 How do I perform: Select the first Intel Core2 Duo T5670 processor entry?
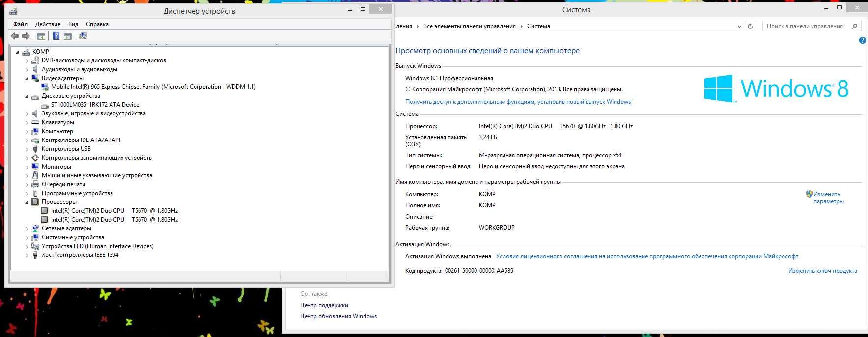pyautogui.click(x=114, y=211)
